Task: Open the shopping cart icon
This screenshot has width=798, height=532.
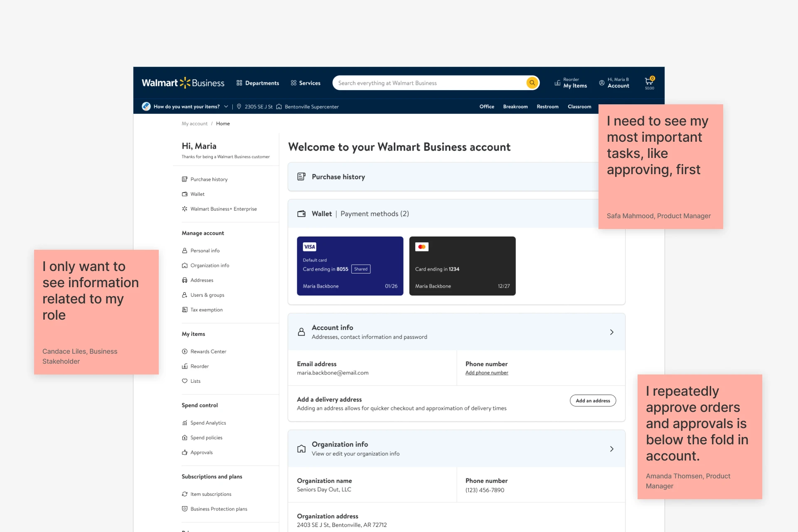Action: tap(649, 82)
